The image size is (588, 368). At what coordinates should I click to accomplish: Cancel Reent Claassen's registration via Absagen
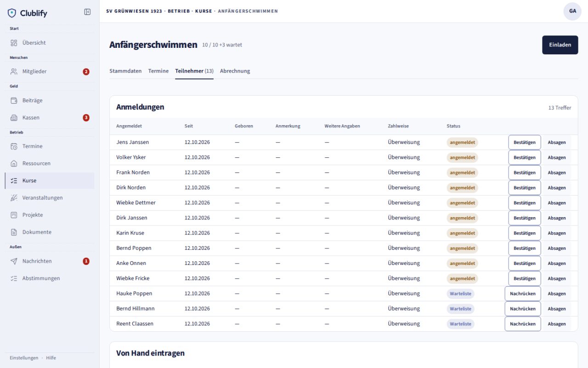click(556, 324)
